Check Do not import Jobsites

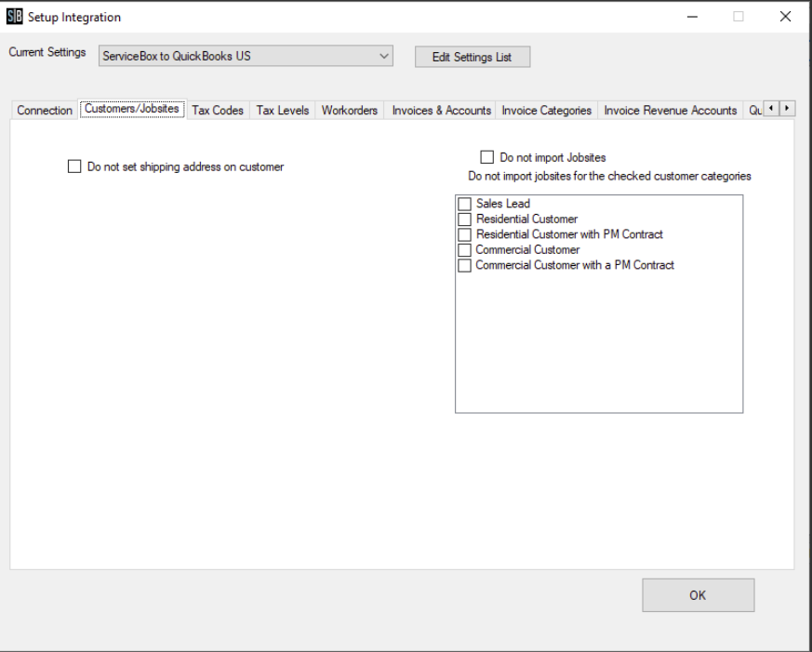486,157
